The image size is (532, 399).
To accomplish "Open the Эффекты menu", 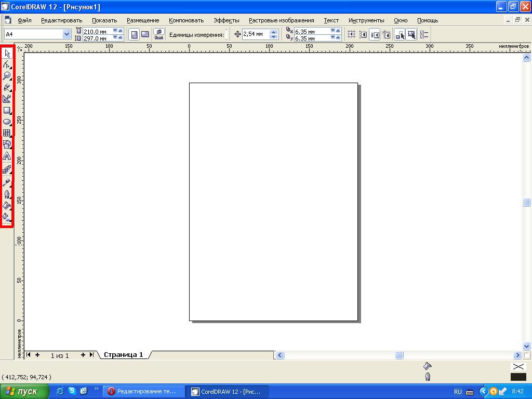I will [226, 20].
